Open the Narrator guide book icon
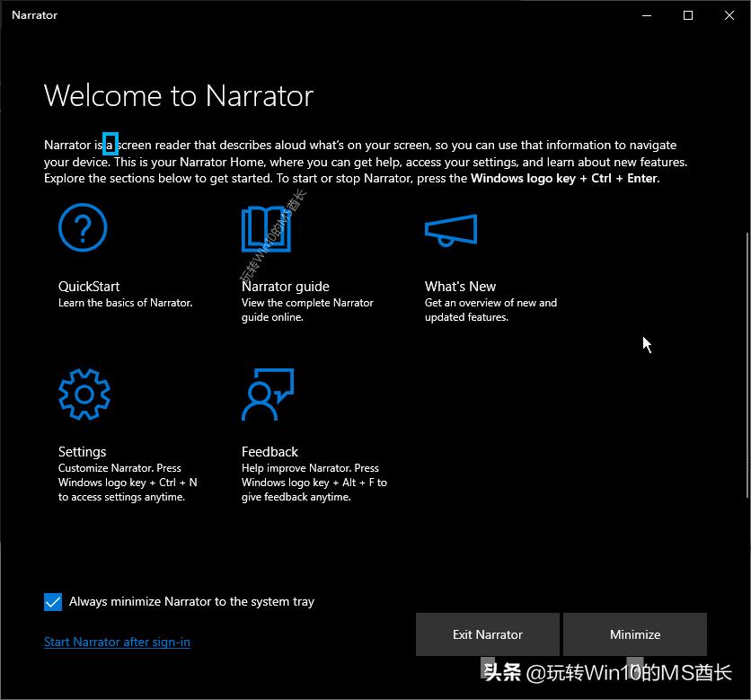The height and width of the screenshot is (700, 751). point(264,227)
